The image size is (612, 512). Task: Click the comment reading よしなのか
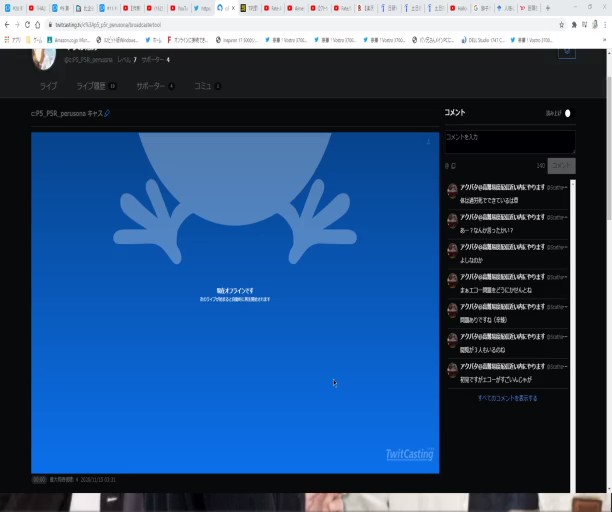point(471,260)
